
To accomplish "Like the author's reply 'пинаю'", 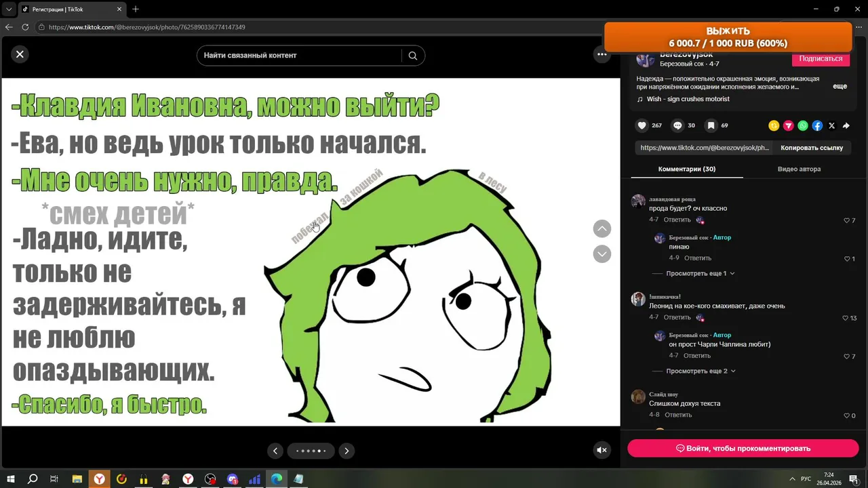I will (847, 259).
